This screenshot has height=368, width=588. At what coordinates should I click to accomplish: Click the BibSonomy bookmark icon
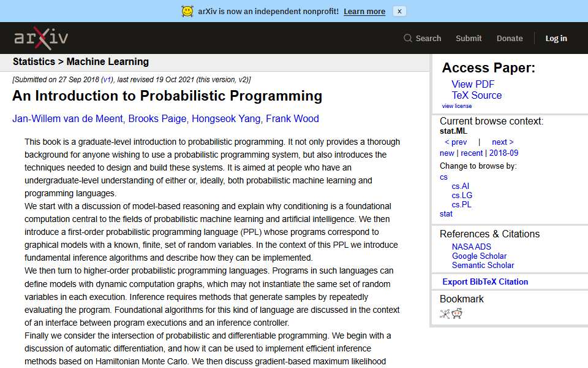pos(445,313)
